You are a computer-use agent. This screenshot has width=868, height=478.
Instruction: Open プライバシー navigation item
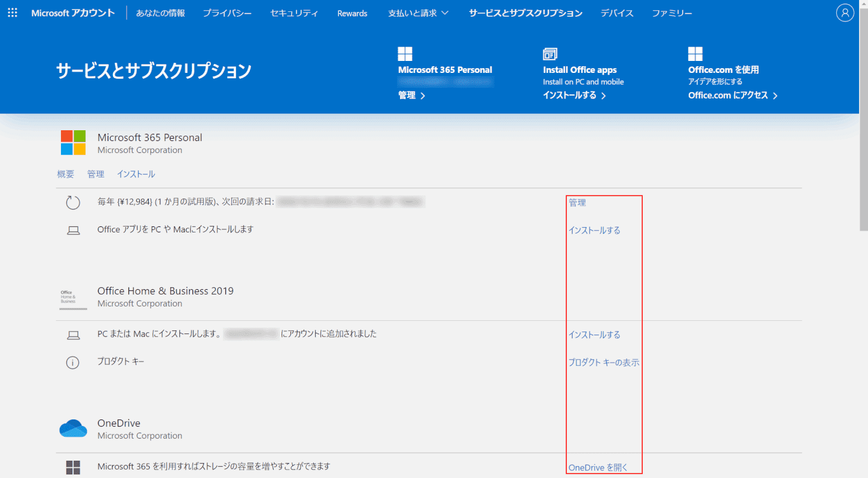(227, 13)
